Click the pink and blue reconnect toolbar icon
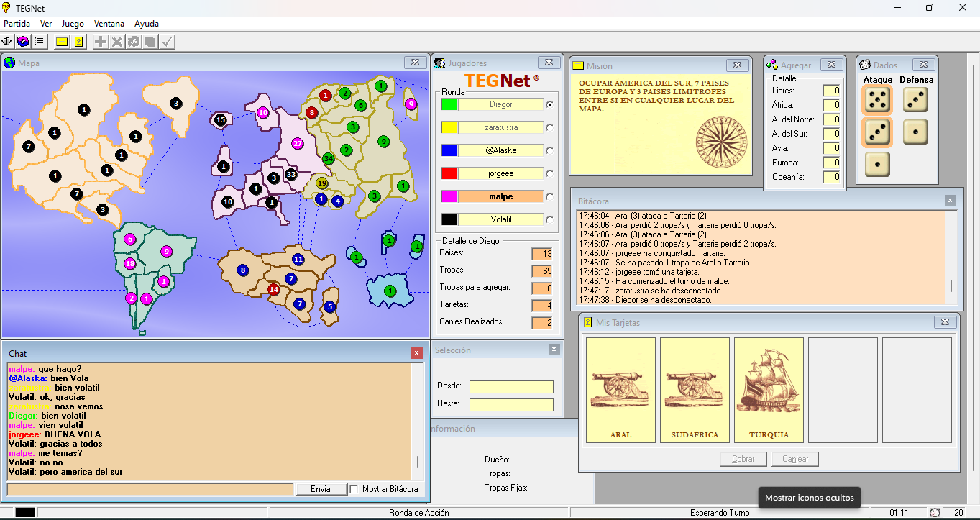 pos(24,42)
